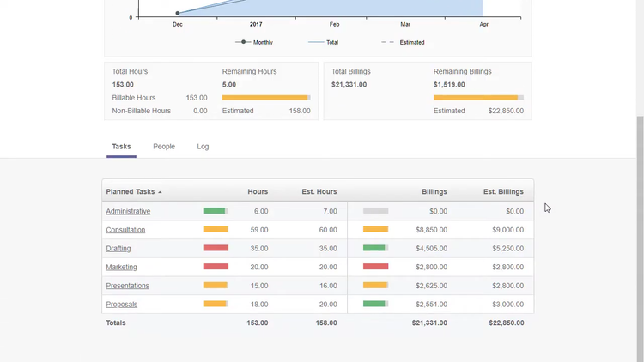Screen dimensions: 644x362
Task: Click the Marketing billings red bar
Action: click(375, 267)
